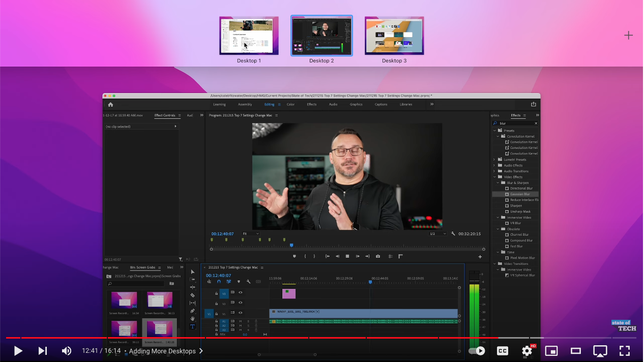The image size is (644, 362).
Task: Toggle the timeline snap magnet icon
Action: (x=219, y=282)
